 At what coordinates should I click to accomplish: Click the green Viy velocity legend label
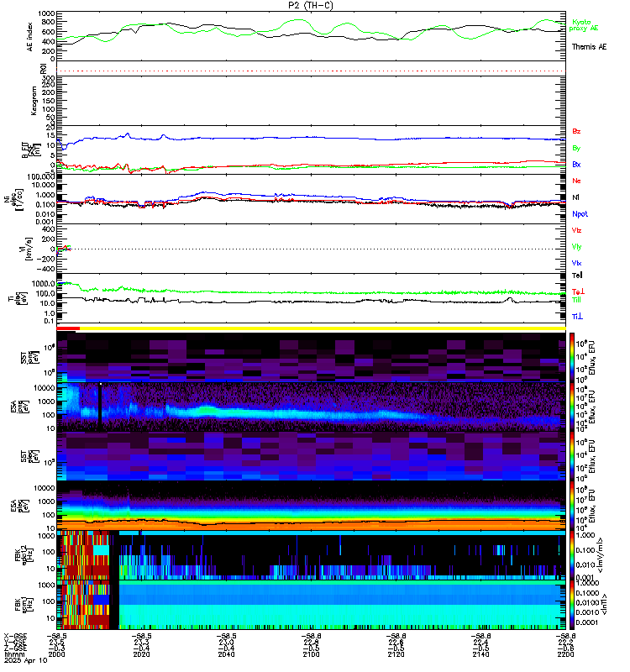click(576, 247)
